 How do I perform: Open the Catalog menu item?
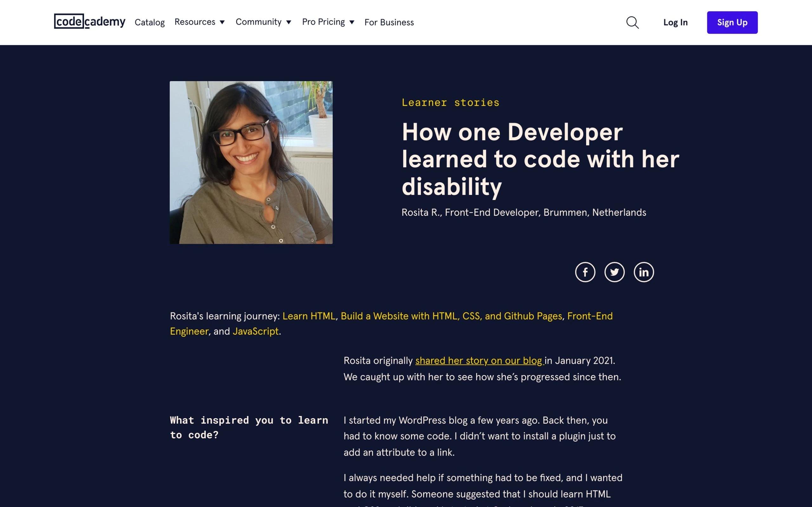pos(150,22)
